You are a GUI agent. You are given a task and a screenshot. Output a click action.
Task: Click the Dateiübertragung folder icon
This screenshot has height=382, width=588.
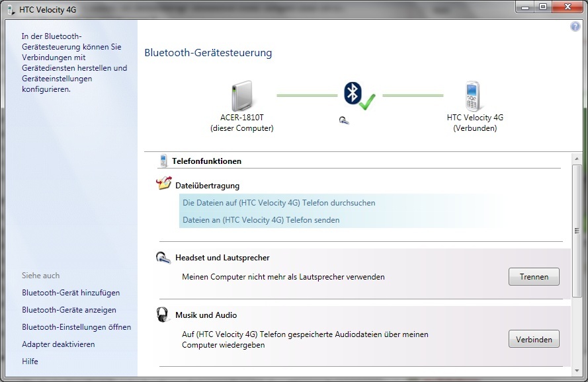click(163, 184)
